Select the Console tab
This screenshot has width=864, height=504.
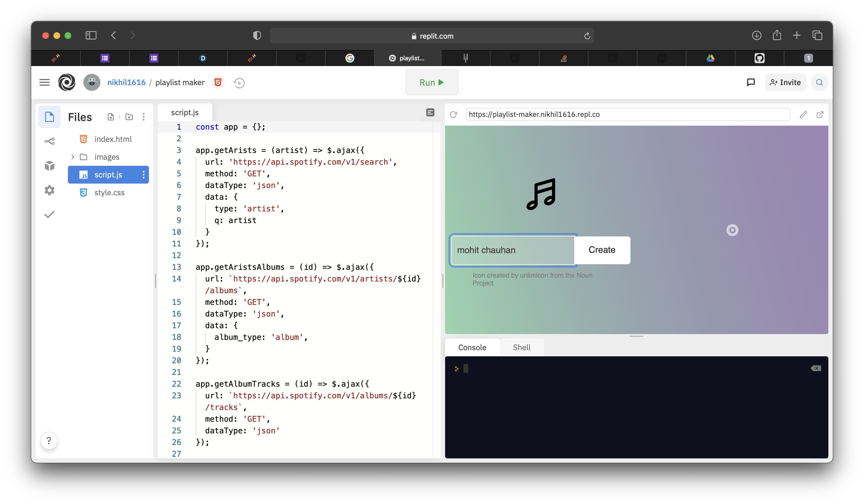coord(472,347)
